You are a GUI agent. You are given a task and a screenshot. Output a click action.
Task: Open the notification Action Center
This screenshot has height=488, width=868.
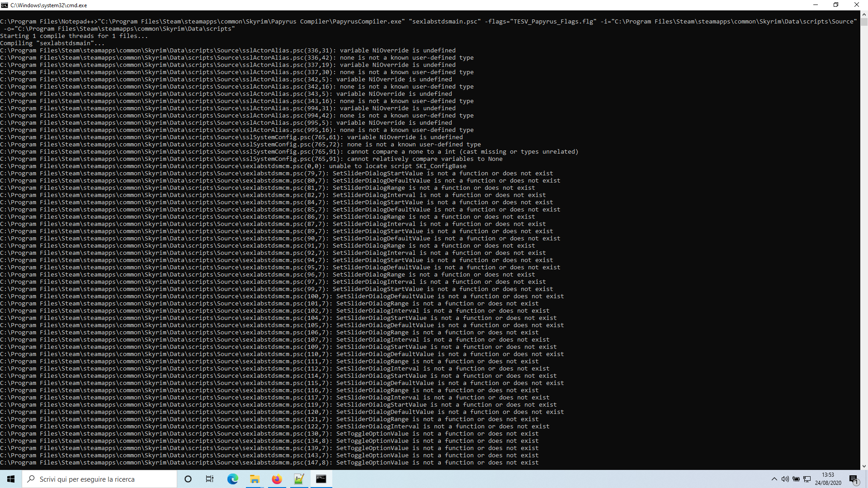(854, 479)
